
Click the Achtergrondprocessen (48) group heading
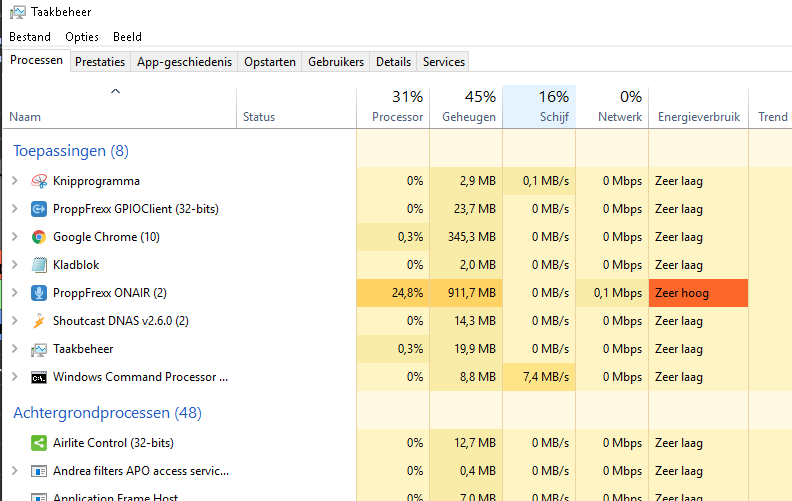(x=108, y=413)
